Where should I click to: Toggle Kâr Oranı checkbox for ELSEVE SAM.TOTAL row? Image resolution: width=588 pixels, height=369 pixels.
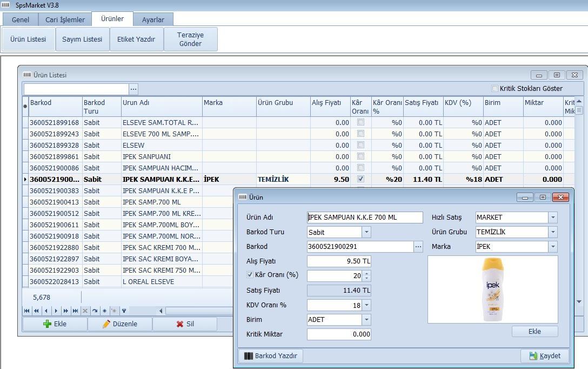(361, 122)
